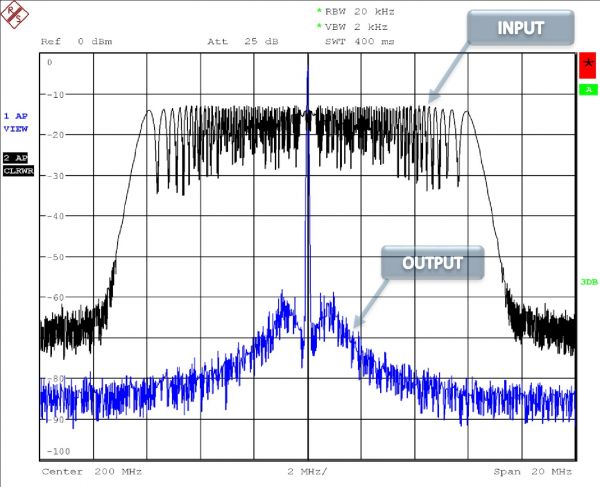Click the green asterisk beside VBW
The width and height of the screenshot is (600, 487).
click(319, 26)
